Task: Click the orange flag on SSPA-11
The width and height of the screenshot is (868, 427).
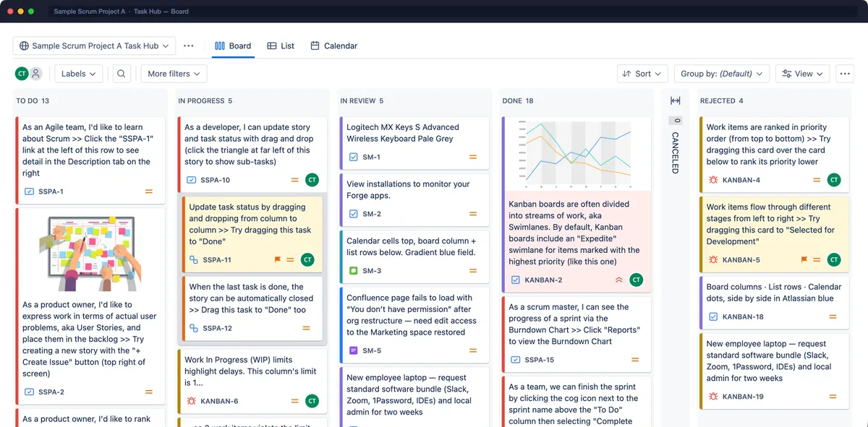Action: [278, 260]
